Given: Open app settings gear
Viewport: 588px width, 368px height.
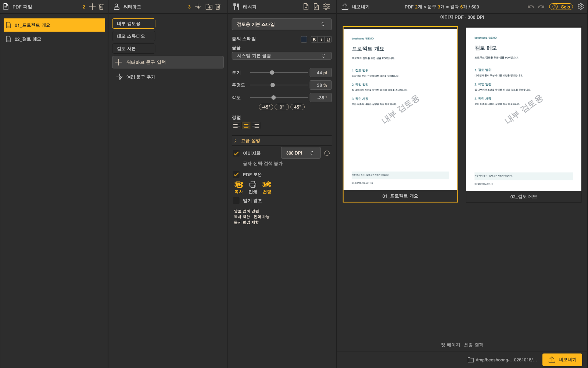Looking at the screenshot, I should (581, 7).
